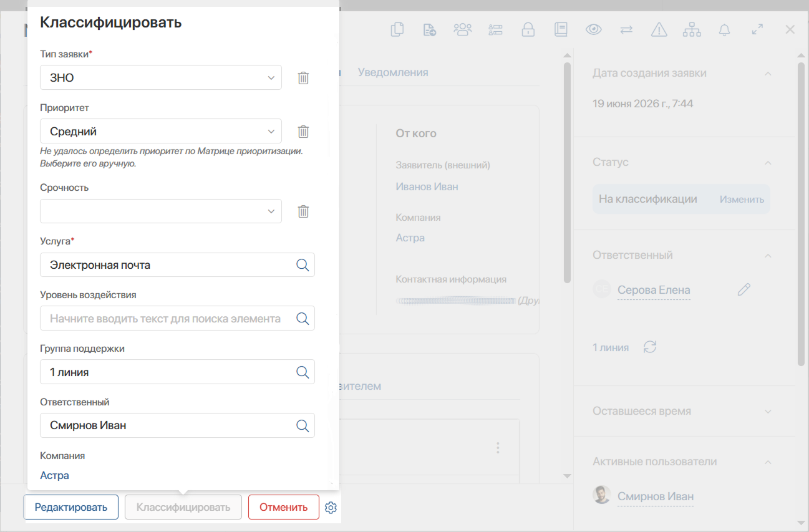Image resolution: width=809 pixels, height=532 pixels.
Task: Click refresh icon next to 1 линия
Action: click(x=650, y=347)
